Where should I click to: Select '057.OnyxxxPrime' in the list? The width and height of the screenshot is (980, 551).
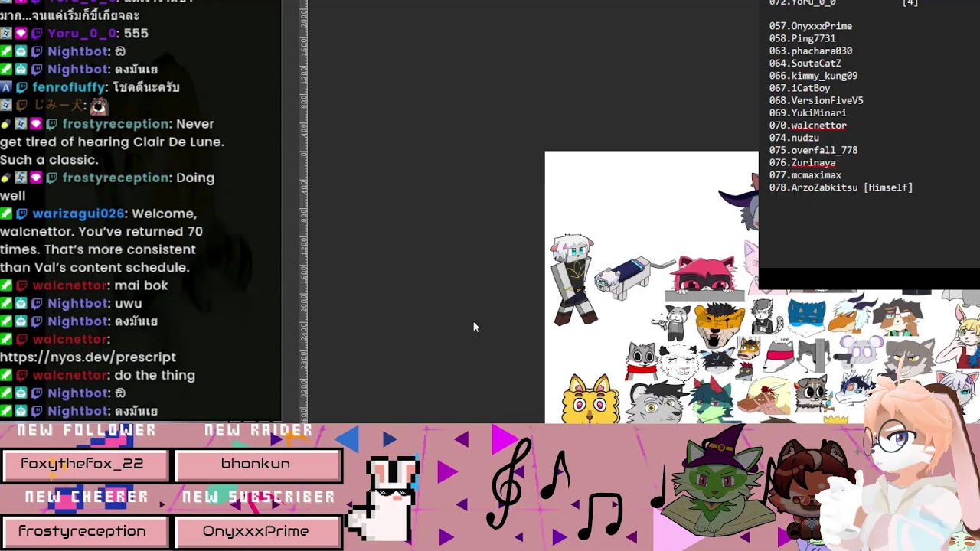pos(811,26)
